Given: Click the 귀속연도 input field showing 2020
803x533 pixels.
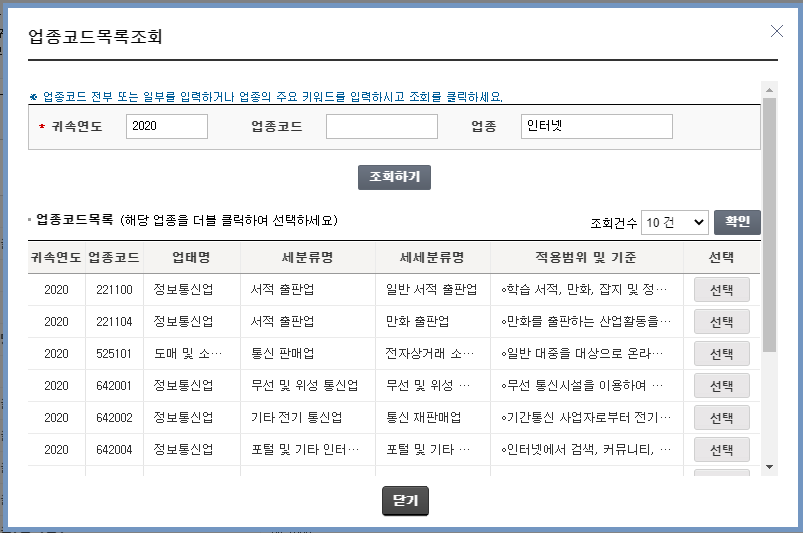Looking at the screenshot, I should [x=167, y=126].
